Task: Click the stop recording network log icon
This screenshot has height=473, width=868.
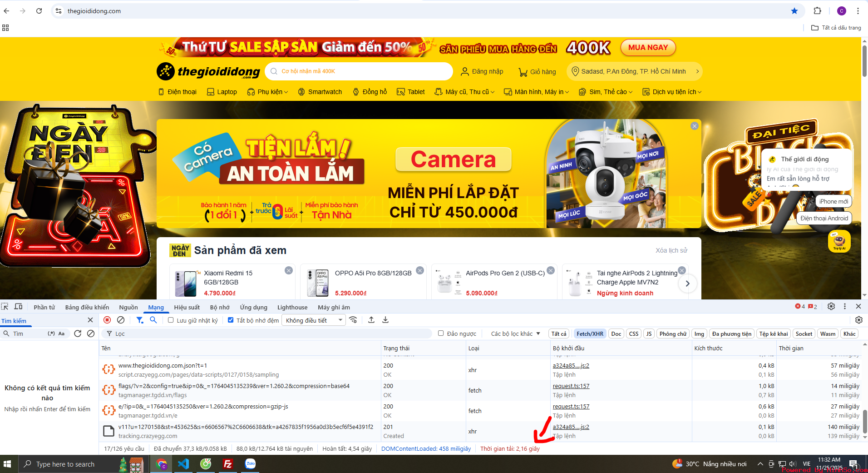Action: click(x=107, y=320)
